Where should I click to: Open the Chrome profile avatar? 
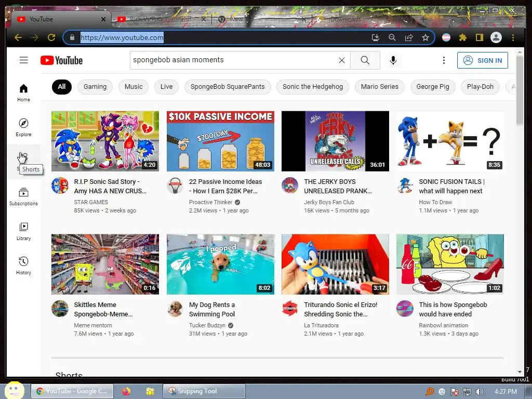pos(496,37)
